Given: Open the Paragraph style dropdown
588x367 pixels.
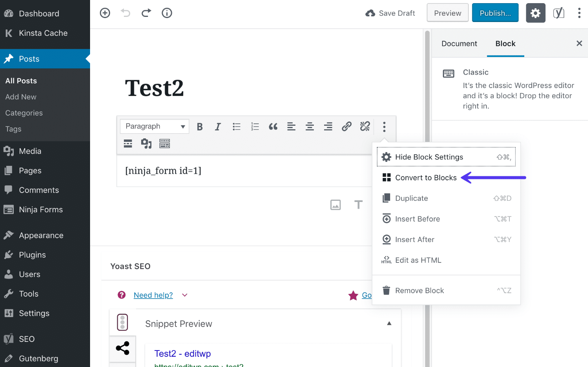Looking at the screenshot, I should tap(154, 126).
